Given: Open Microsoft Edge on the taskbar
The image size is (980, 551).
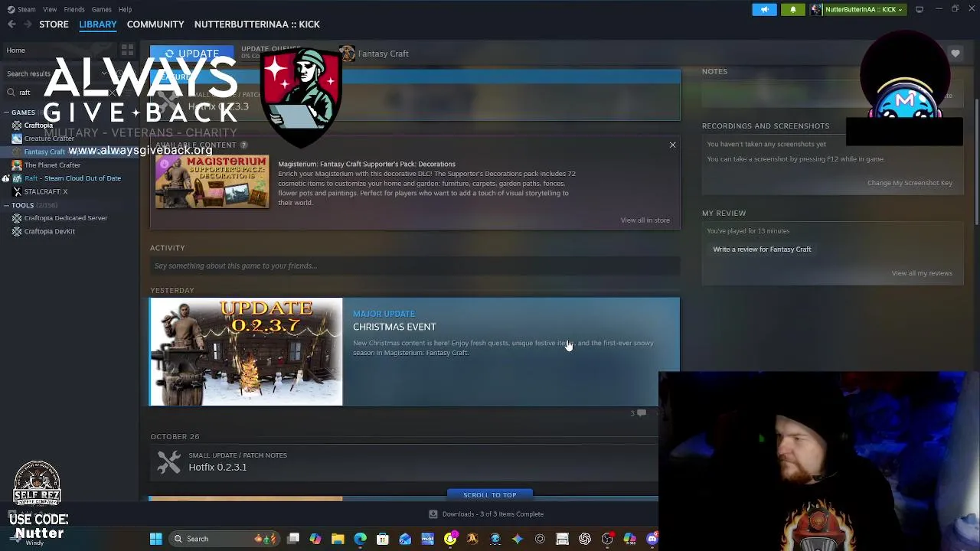Looking at the screenshot, I should click(x=360, y=539).
